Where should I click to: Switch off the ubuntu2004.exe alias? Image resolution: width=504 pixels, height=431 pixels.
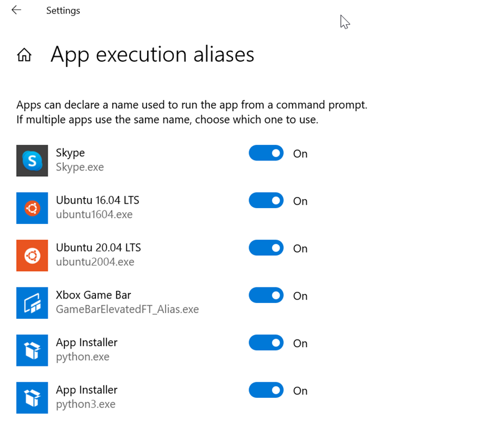click(x=266, y=248)
